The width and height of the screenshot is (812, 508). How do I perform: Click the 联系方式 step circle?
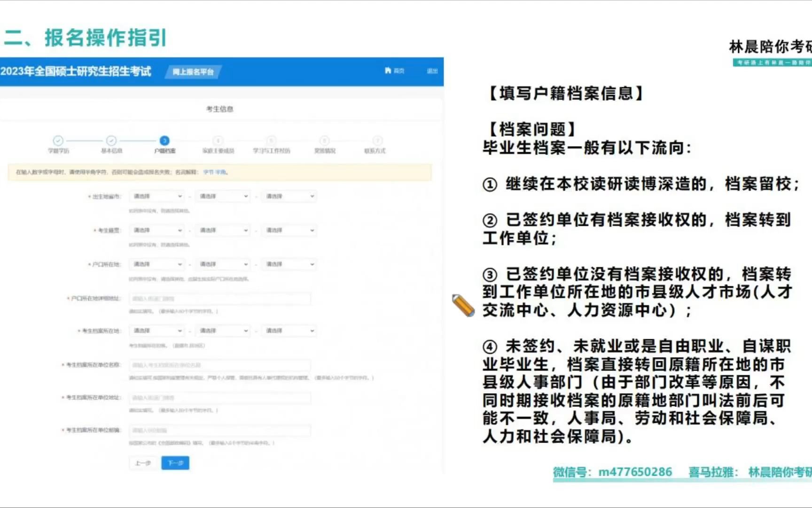click(377, 140)
